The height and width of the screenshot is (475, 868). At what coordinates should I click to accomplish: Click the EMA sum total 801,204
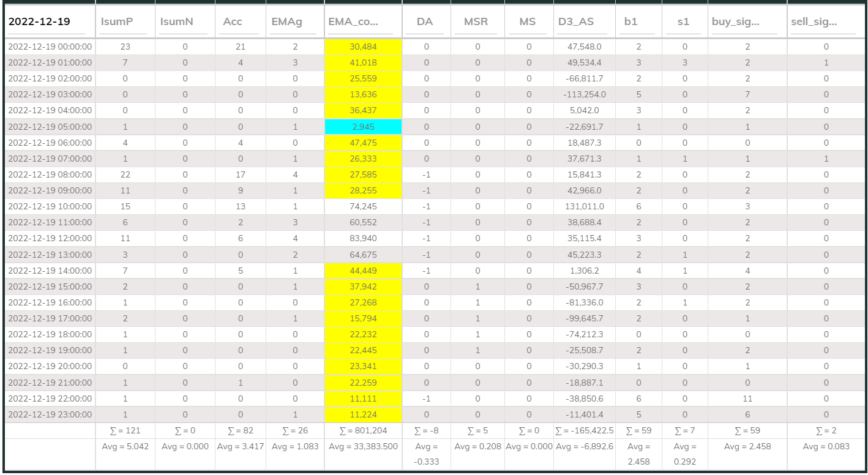[x=363, y=430]
